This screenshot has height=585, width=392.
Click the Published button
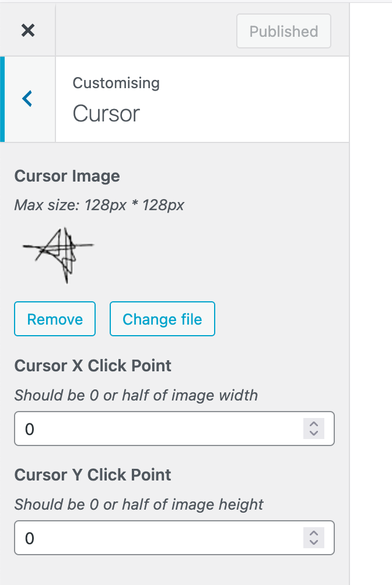pyautogui.click(x=283, y=32)
